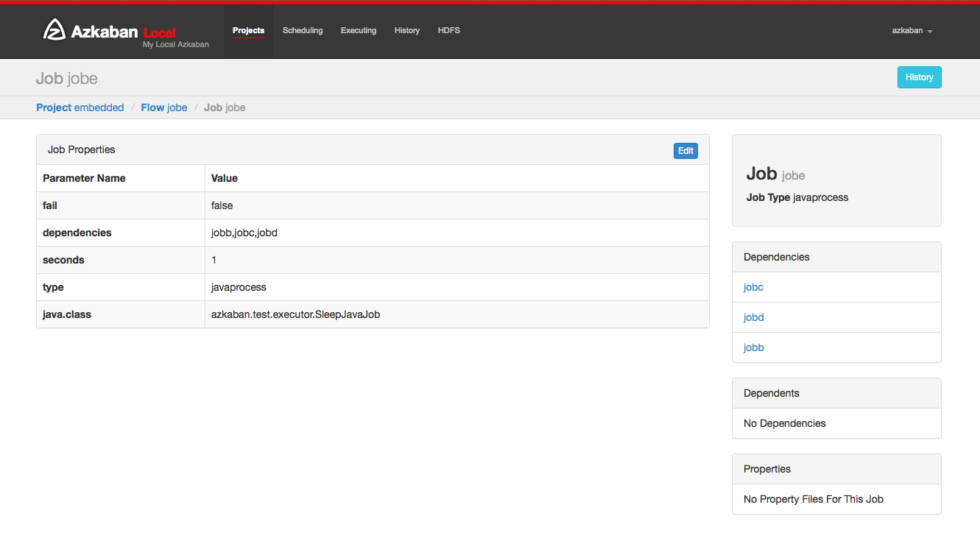Open the Projects tab
The width and height of the screenshot is (980, 555).
point(248,31)
